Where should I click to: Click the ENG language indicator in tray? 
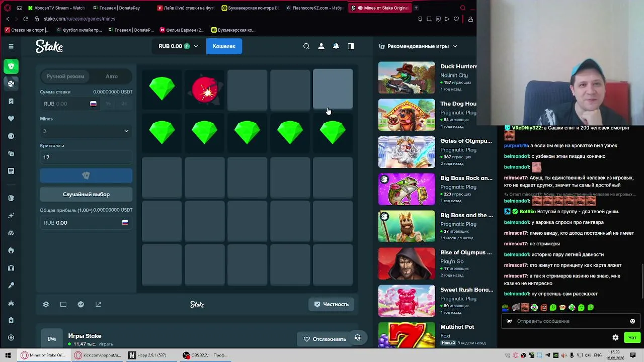598,355
